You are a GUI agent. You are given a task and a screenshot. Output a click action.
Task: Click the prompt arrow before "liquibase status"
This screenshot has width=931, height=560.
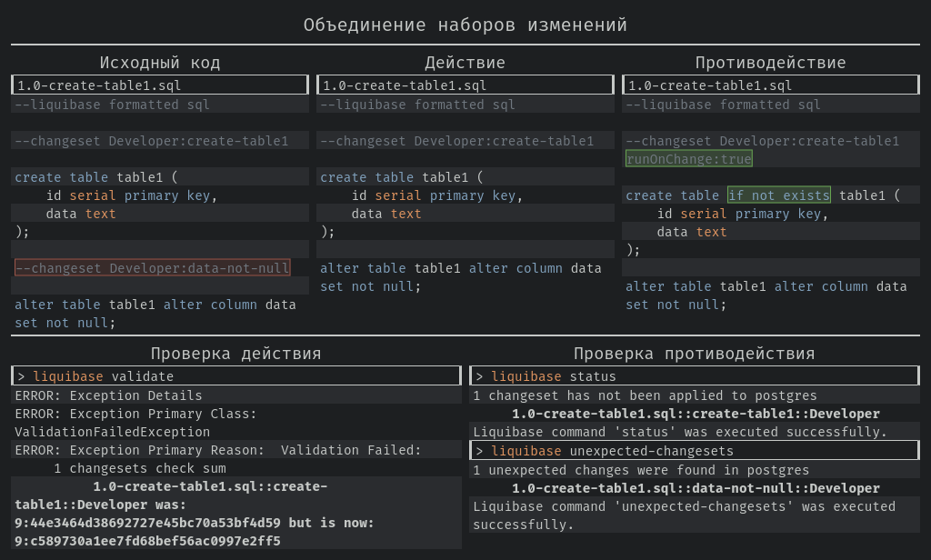(479, 376)
